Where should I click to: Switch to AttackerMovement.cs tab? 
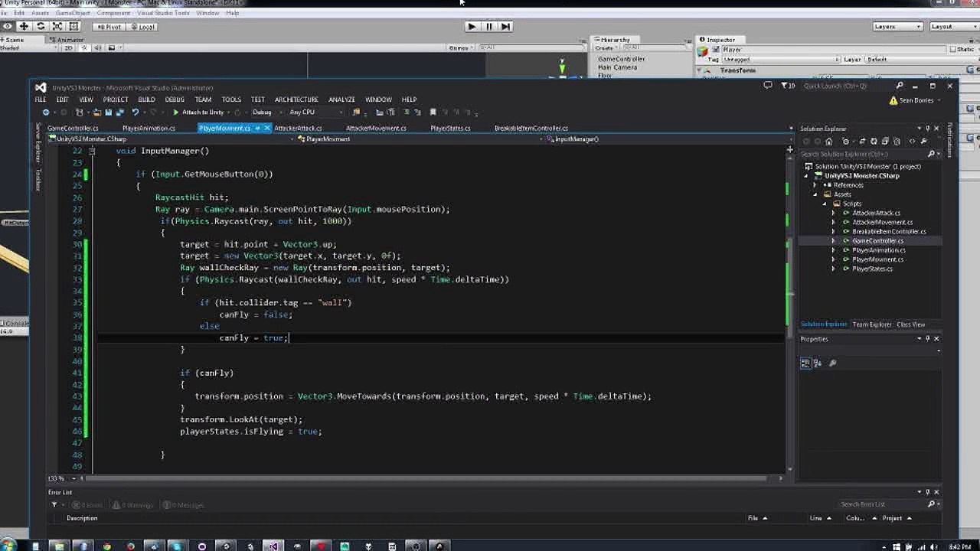[x=376, y=128]
